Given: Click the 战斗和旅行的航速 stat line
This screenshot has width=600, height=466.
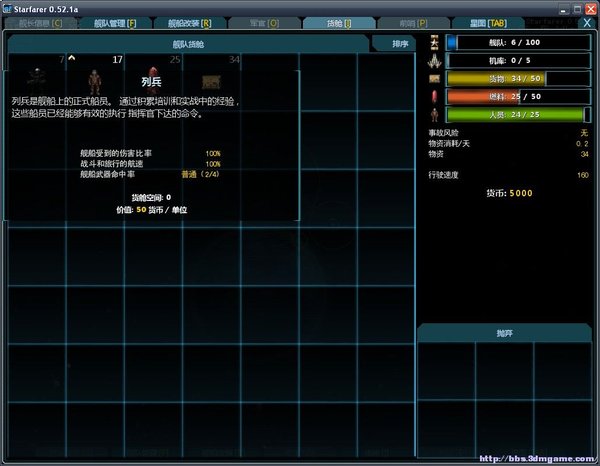Looking at the screenshot, I should click(150, 164).
